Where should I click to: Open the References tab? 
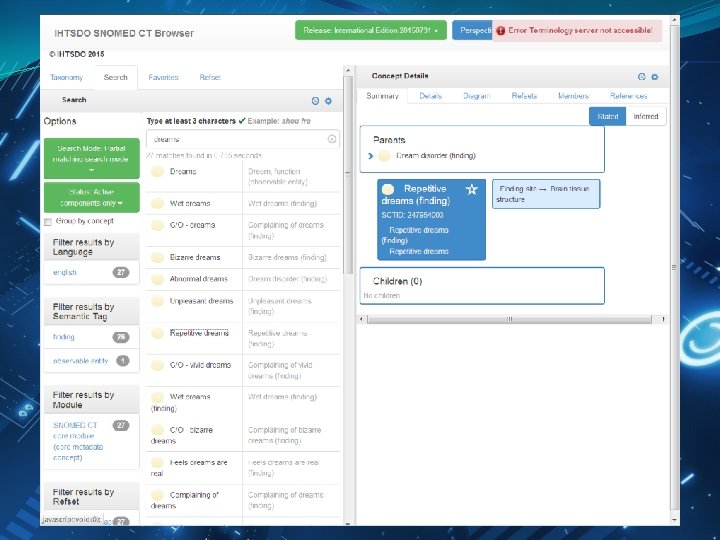tap(628, 96)
